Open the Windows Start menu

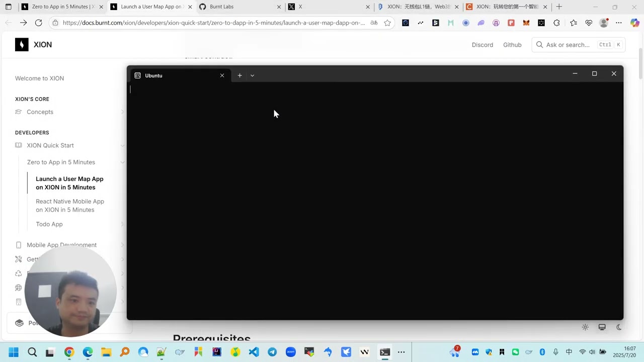coord(14,352)
